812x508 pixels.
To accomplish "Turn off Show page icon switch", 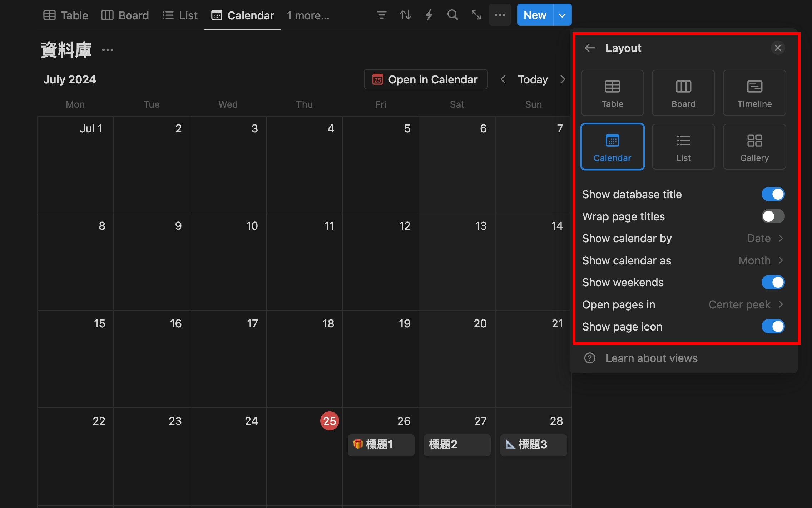I will coord(773,327).
